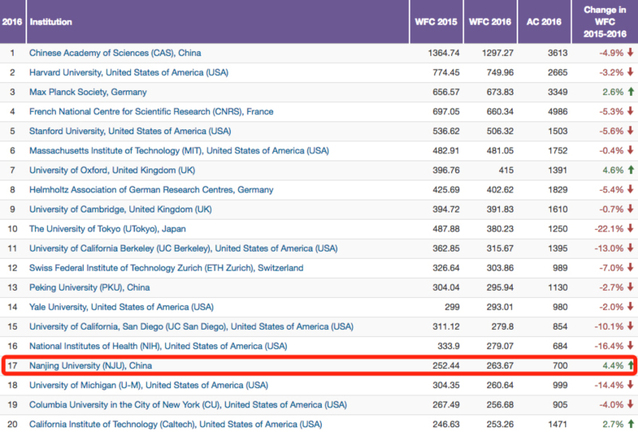The width and height of the screenshot is (638, 432).
Task: Click the red down arrow in NIH row
Action: point(631,346)
